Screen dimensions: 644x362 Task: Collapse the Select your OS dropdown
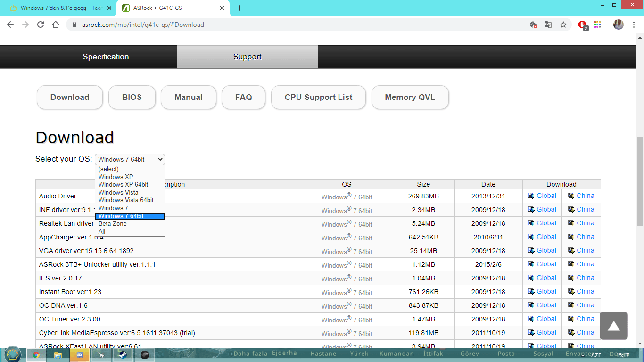point(130,159)
